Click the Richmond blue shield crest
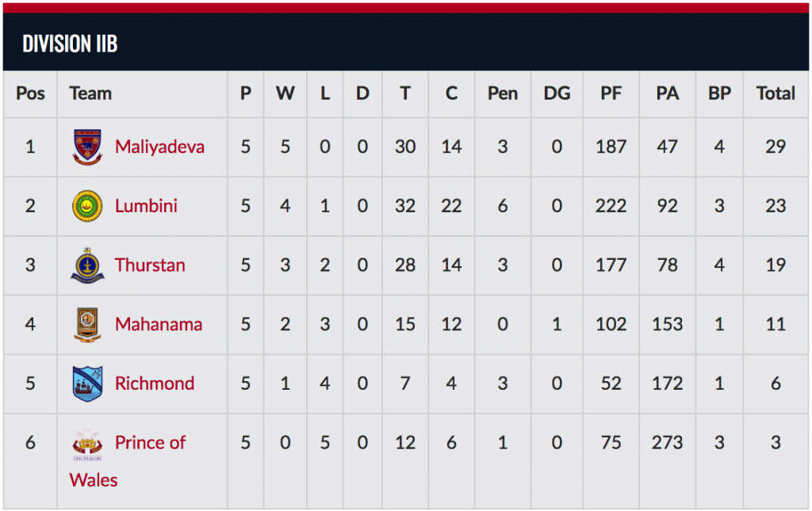The height and width of the screenshot is (511, 812). [87, 383]
